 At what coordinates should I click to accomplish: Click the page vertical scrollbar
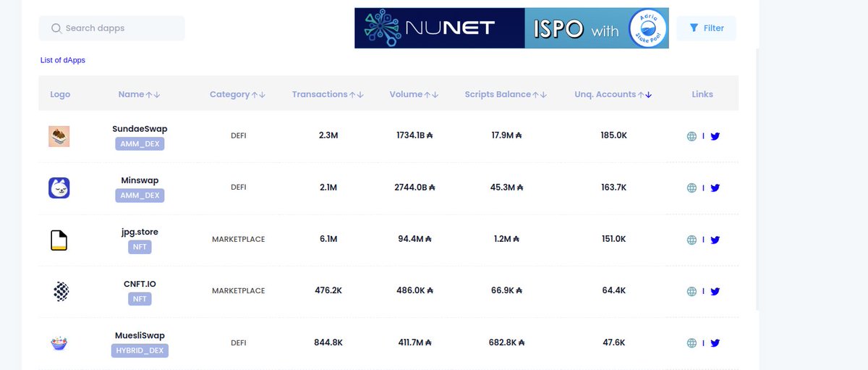(x=758, y=180)
